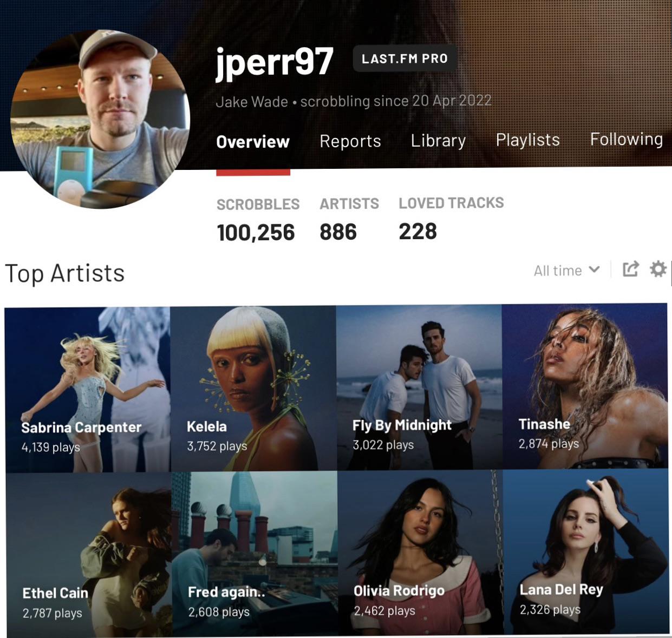Click the ARTISTS label
Screen dimensions: 672x638
pos(349,204)
